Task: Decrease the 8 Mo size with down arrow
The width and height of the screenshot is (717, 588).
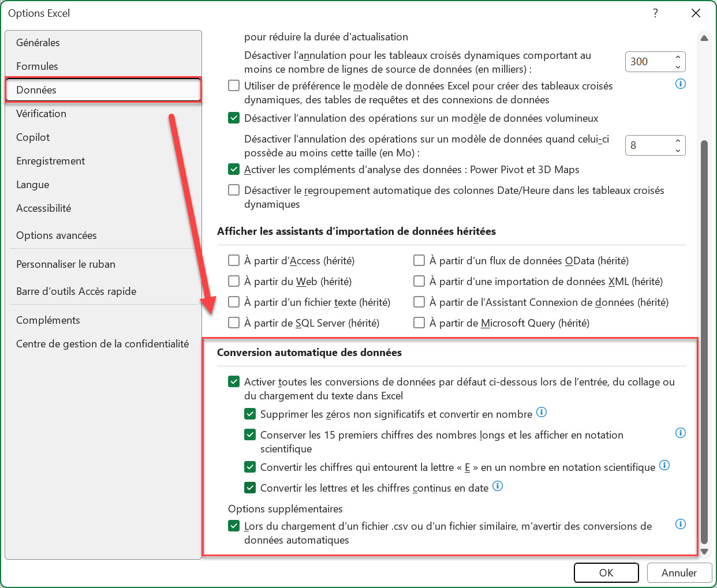Action: click(x=678, y=151)
